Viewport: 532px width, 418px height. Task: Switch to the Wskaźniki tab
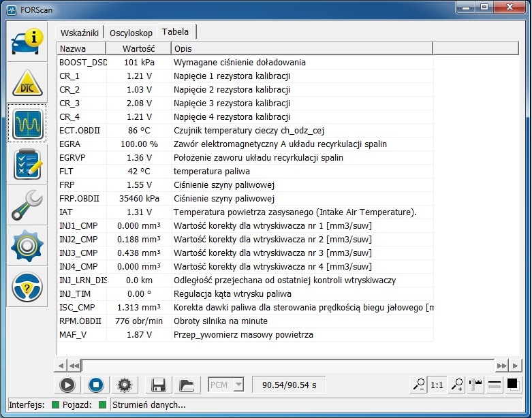[80, 33]
